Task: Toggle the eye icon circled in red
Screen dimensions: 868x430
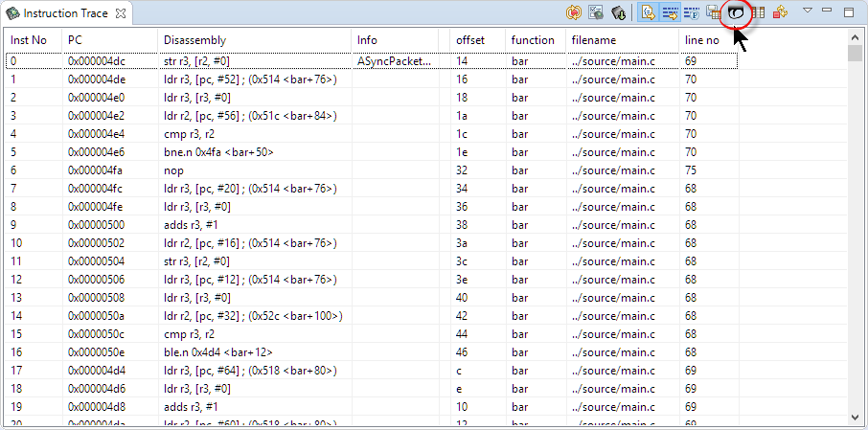Action: [x=736, y=12]
